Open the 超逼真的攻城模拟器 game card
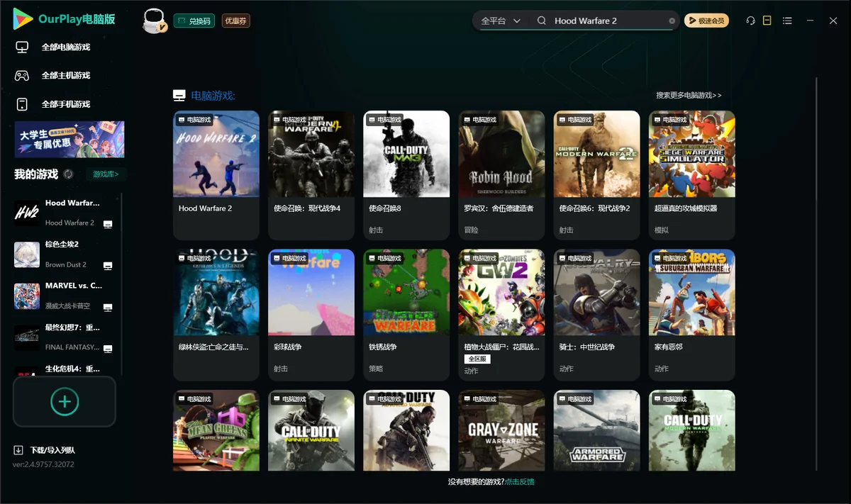This screenshot has width=851, height=504. click(691, 175)
